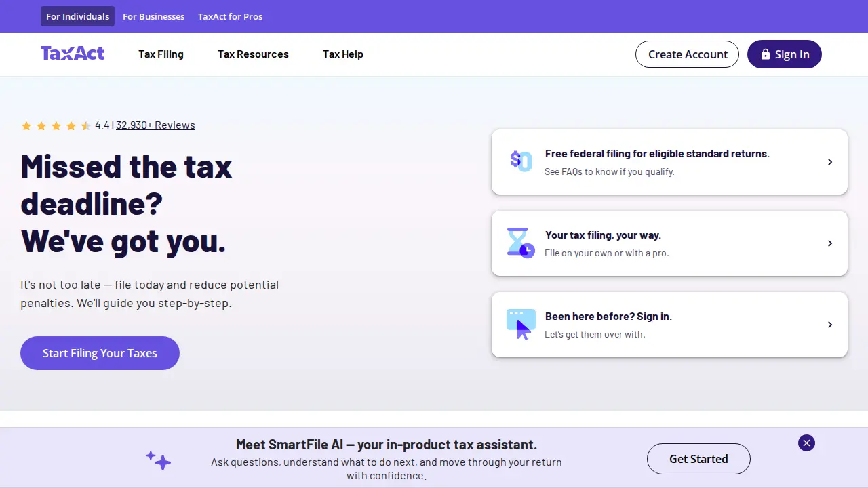Click the star rating icons
Viewport: 868px width, 488px height.
(56, 125)
